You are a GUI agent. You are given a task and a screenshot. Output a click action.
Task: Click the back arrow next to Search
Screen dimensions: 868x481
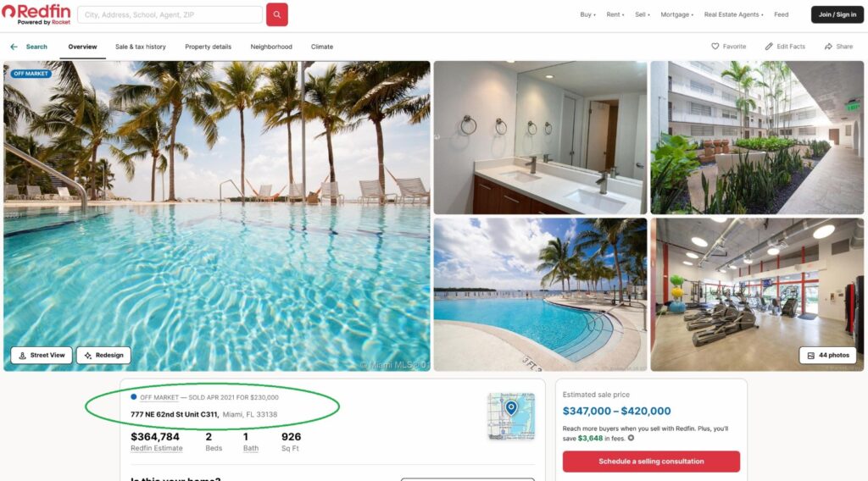tap(14, 47)
